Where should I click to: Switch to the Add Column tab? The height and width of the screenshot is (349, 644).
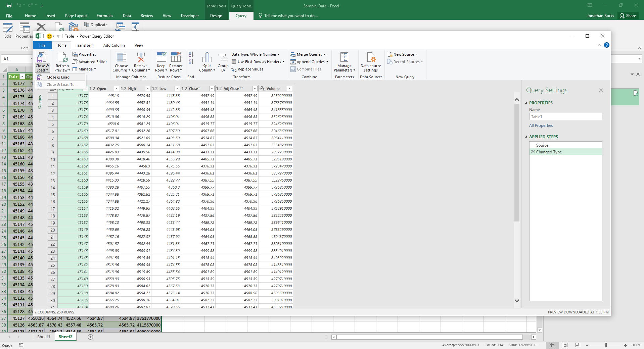pyautogui.click(x=114, y=45)
